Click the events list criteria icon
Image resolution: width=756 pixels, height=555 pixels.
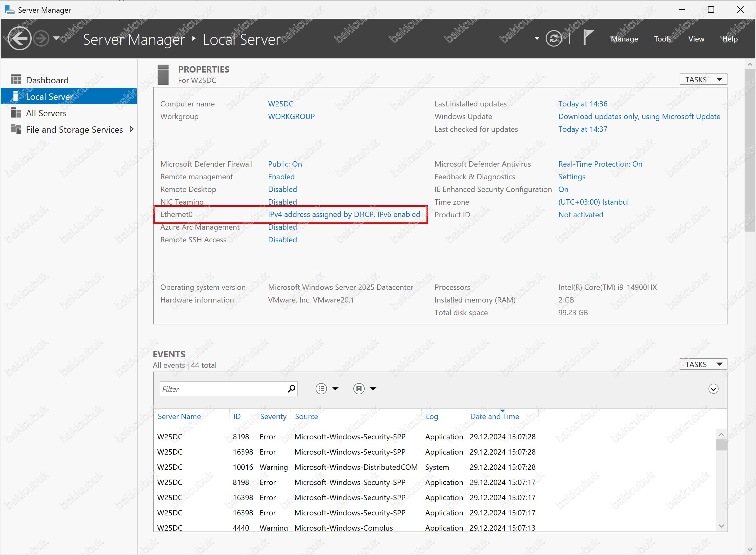[x=321, y=389]
